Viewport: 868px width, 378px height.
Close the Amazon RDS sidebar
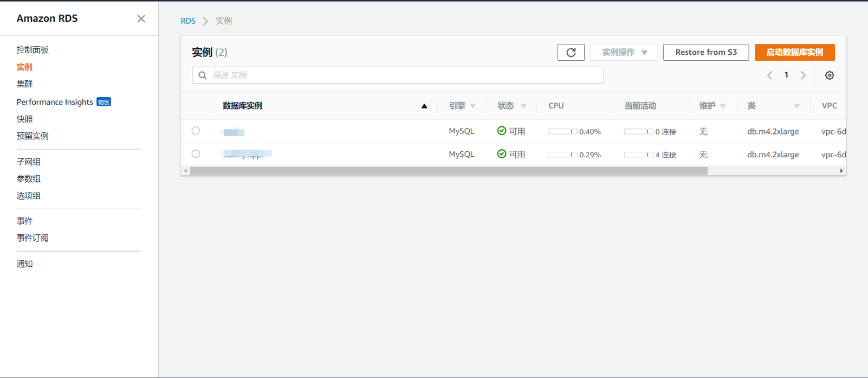coord(141,19)
